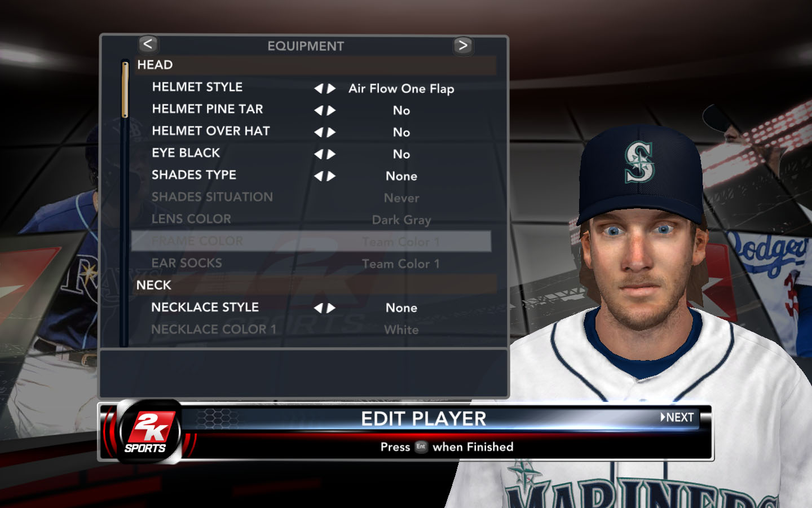Select the Lens Color Dark Gray value
This screenshot has width=812, height=508.
(401, 220)
